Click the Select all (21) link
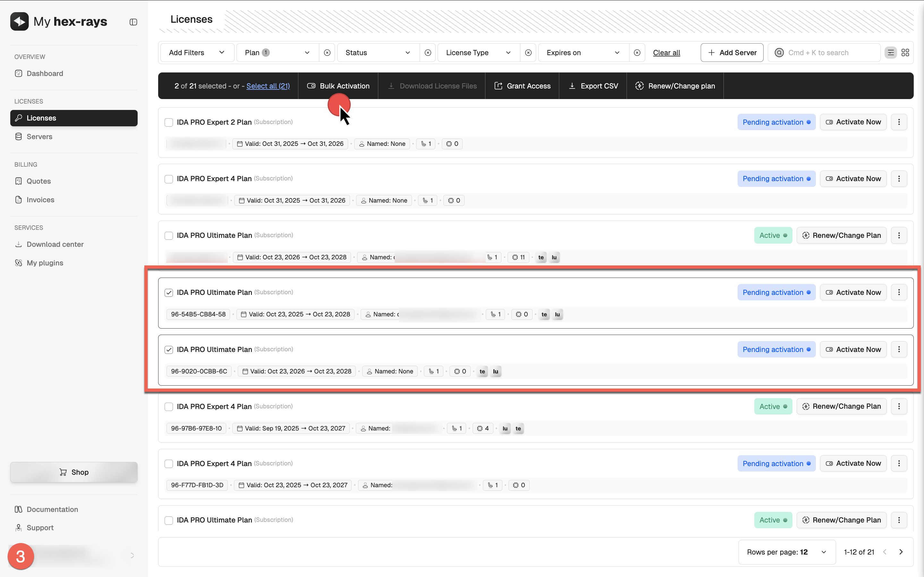 point(268,86)
